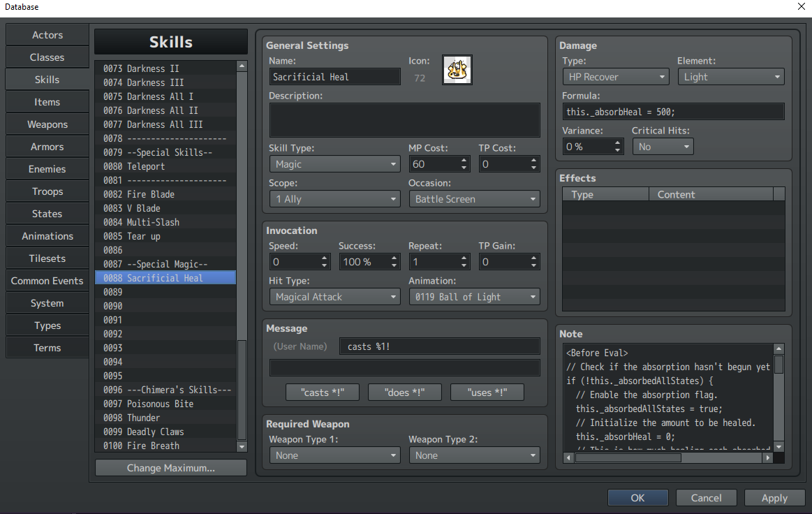Select skill 0080 Teleport in the list

click(x=165, y=166)
